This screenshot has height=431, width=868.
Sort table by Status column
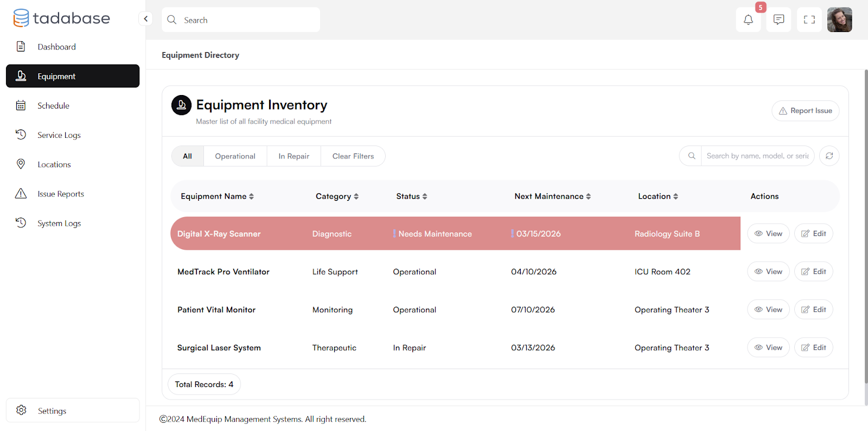pyautogui.click(x=411, y=197)
